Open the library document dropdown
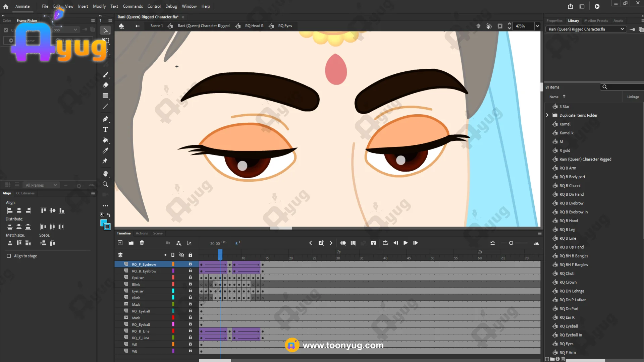This screenshot has width=644, height=362. (x=622, y=29)
